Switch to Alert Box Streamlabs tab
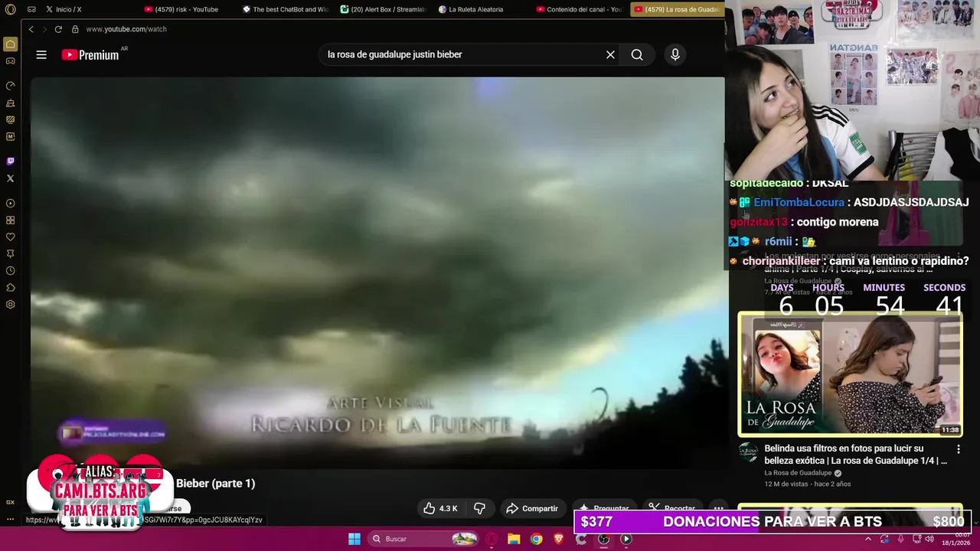This screenshot has height=551, width=980. 383,9
